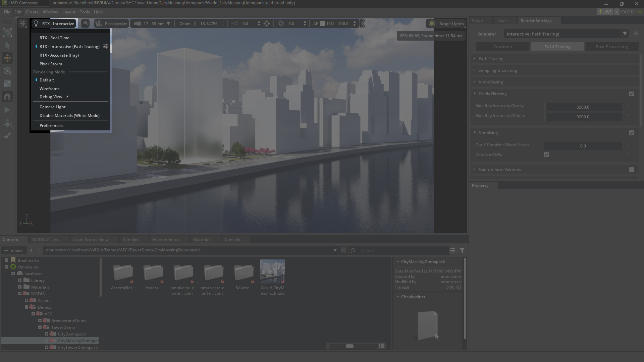Select the arrow select tool
This screenshot has width=644, height=362.
point(7,45)
